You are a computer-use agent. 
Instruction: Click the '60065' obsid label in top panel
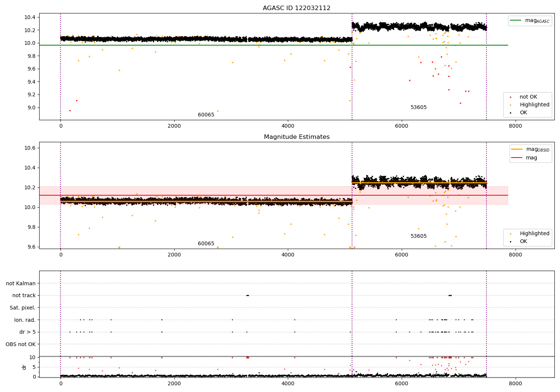pyautogui.click(x=206, y=115)
